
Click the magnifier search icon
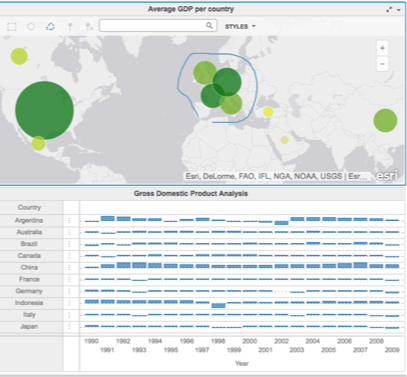[x=209, y=25]
